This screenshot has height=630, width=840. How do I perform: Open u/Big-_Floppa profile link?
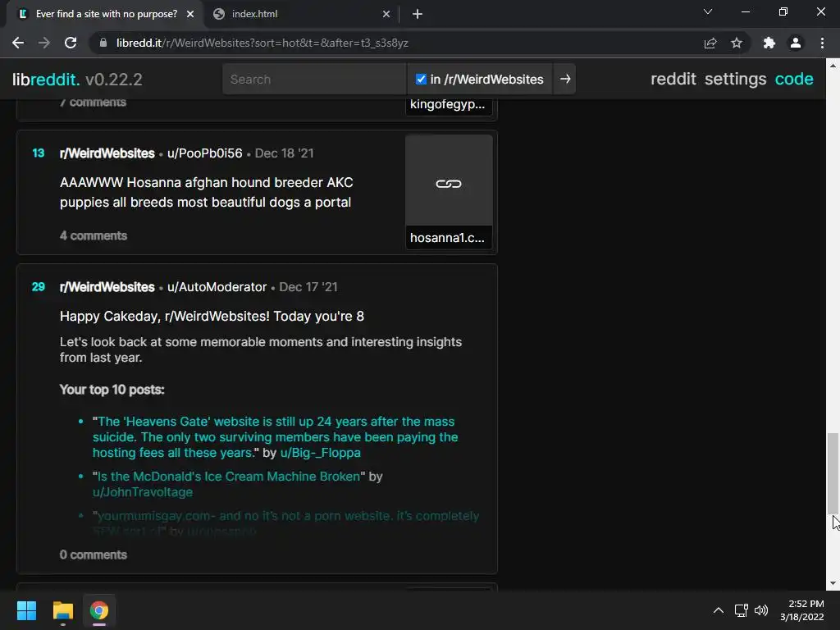[x=321, y=453]
